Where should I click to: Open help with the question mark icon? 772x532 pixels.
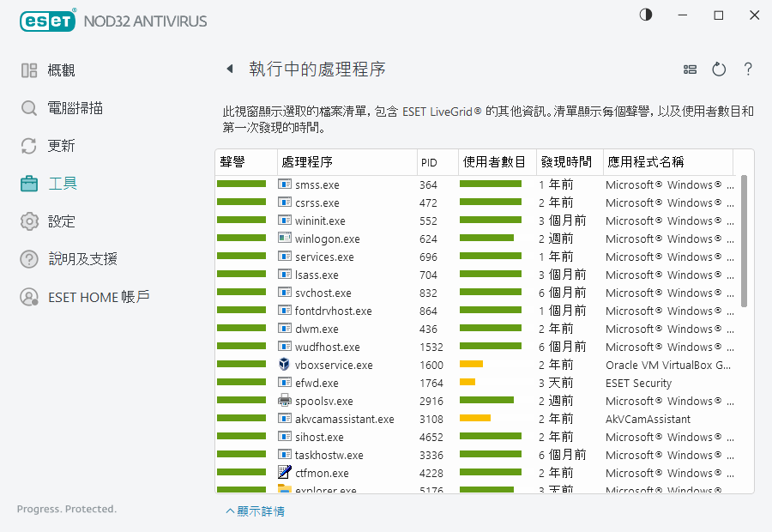tap(748, 69)
